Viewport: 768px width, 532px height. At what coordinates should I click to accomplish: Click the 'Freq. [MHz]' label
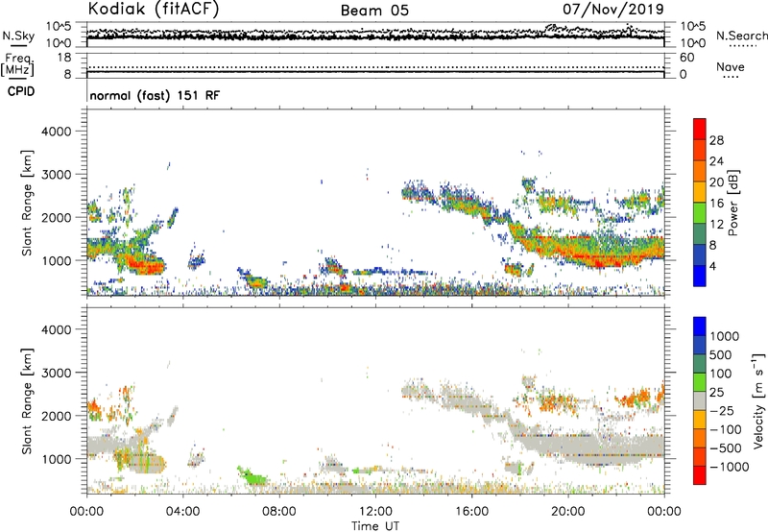(17, 65)
